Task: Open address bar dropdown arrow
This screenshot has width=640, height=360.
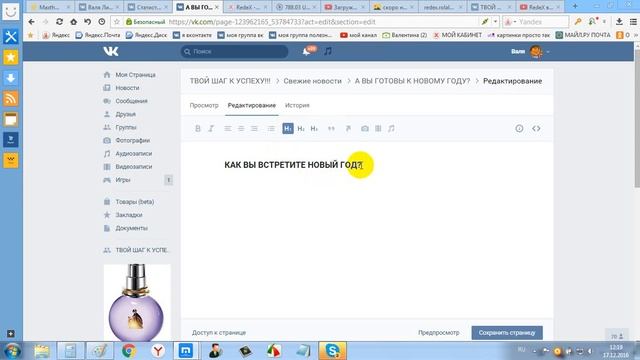Action: [495, 22]
